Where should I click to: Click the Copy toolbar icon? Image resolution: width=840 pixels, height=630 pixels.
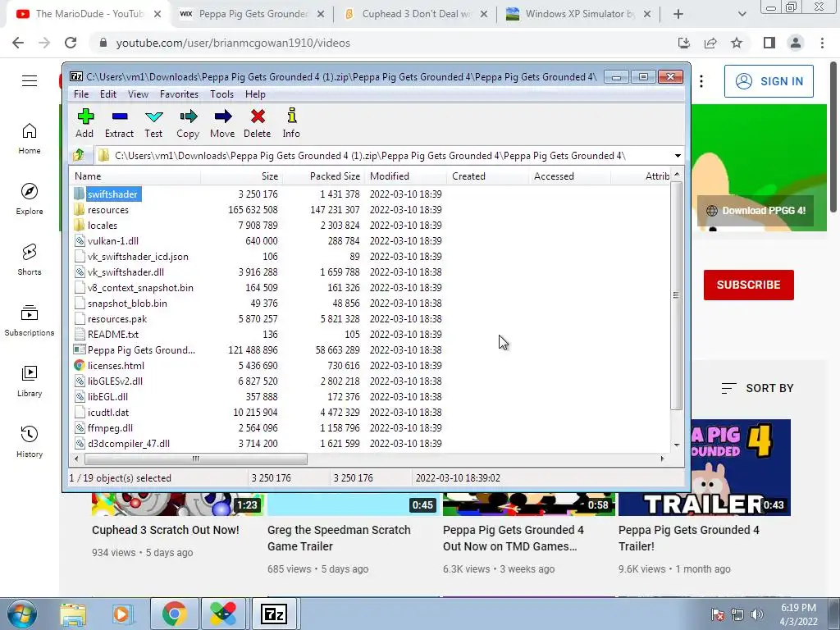click(188, 116)
